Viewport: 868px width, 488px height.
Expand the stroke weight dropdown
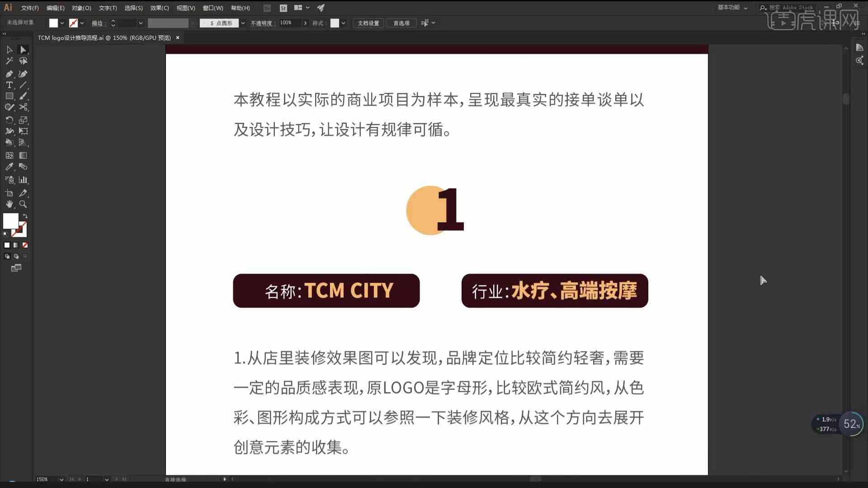click(x=140, y=23)
